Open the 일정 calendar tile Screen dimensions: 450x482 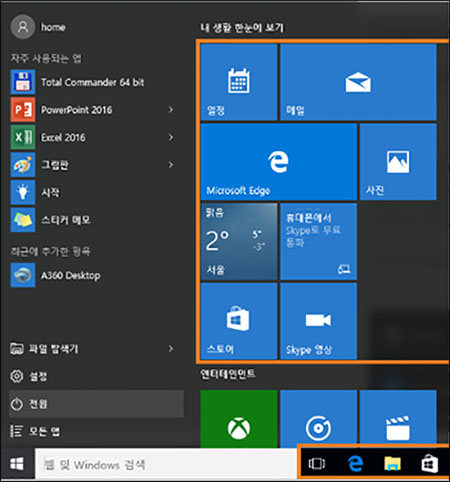(239, 82)
